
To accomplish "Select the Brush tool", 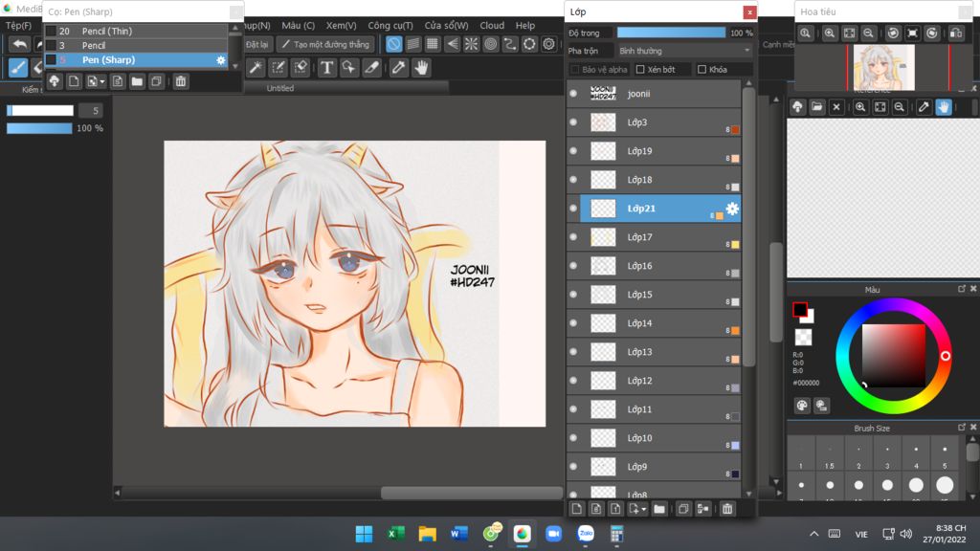I will click(x=18, y=68).
